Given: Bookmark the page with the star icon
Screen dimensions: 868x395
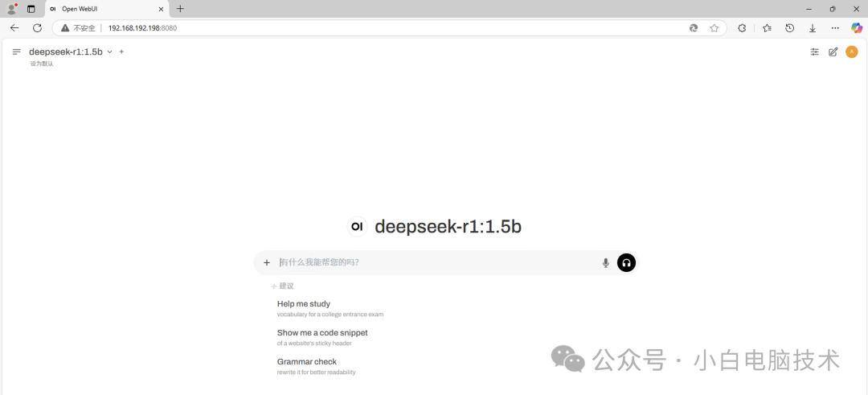Looking at the screenshot, I should 714,27.
